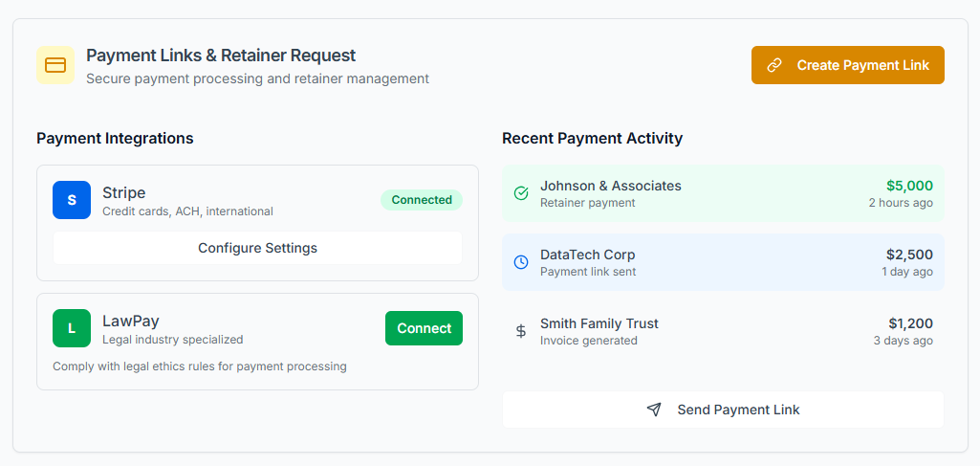This screenshot has height=466, width=980.
Task: Click the Recent Payment Activity heading
Action: click(592, 138)
